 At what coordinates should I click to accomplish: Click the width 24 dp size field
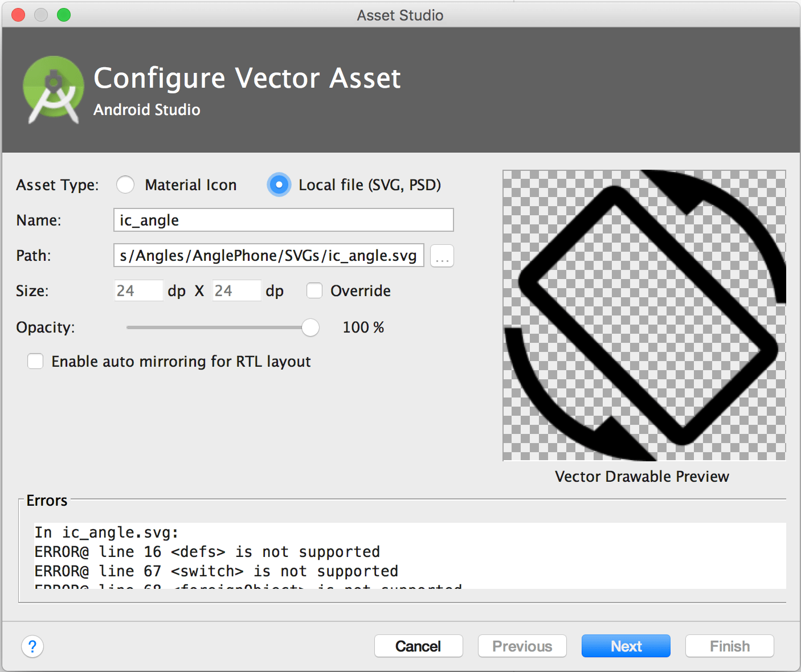pyautogui.click(x=138, y=290)
